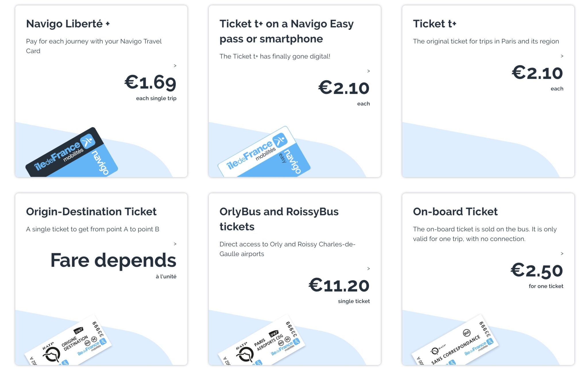Screen dimensions: 588x372
Task: Click the Ticket t+ card title
Action: (x=435, y=24)
